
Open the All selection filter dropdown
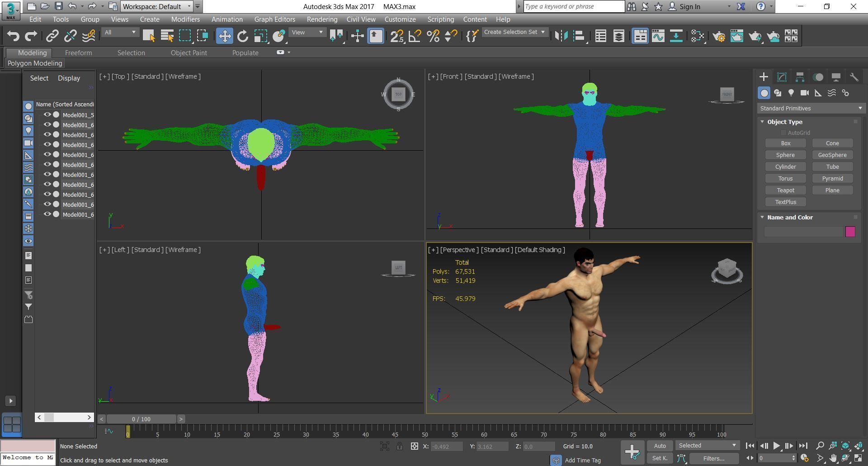[x=120, y=32]
